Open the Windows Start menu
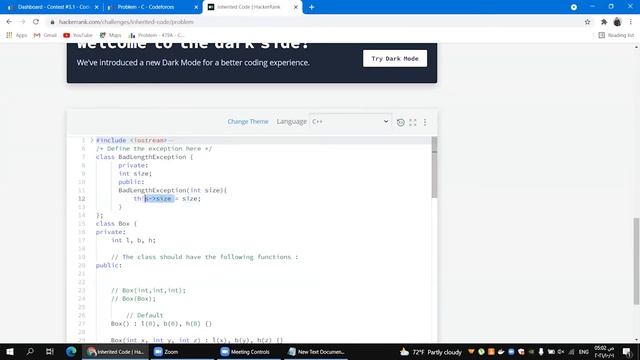This screenshot has width=640, height=360. tap(10, 351)
